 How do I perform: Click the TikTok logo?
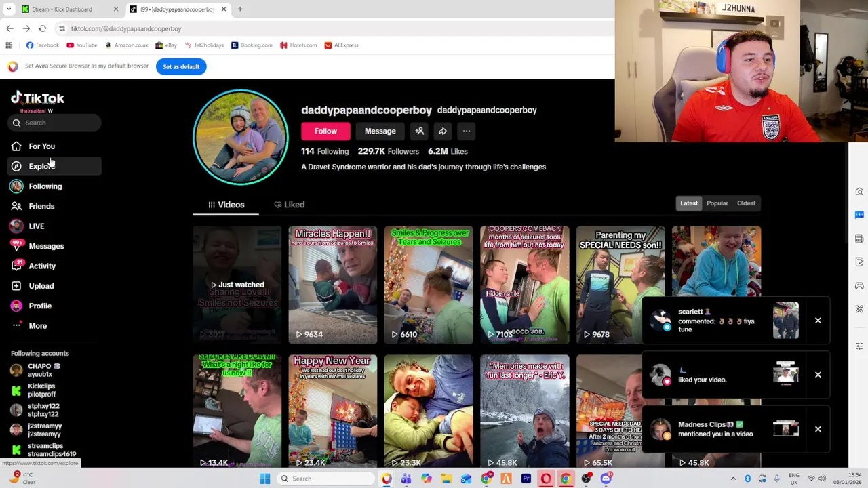click(x=38, y=99)
